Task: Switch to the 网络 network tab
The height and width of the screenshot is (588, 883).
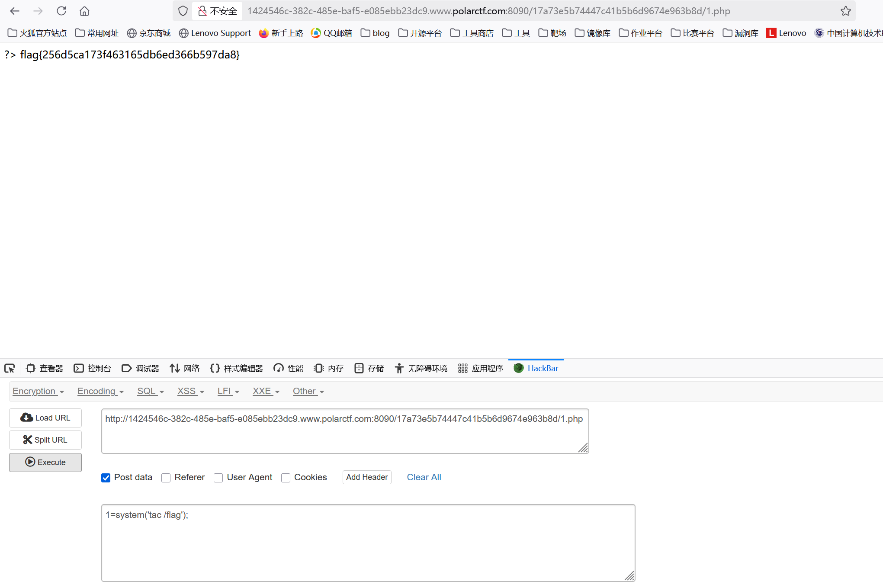Action: pos(185,368)
